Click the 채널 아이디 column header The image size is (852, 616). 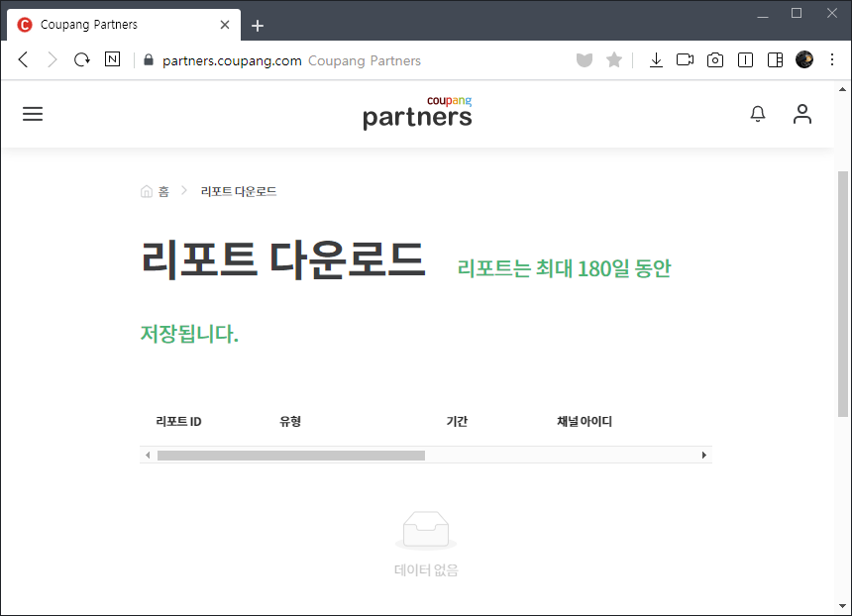(x=585, y=422)
